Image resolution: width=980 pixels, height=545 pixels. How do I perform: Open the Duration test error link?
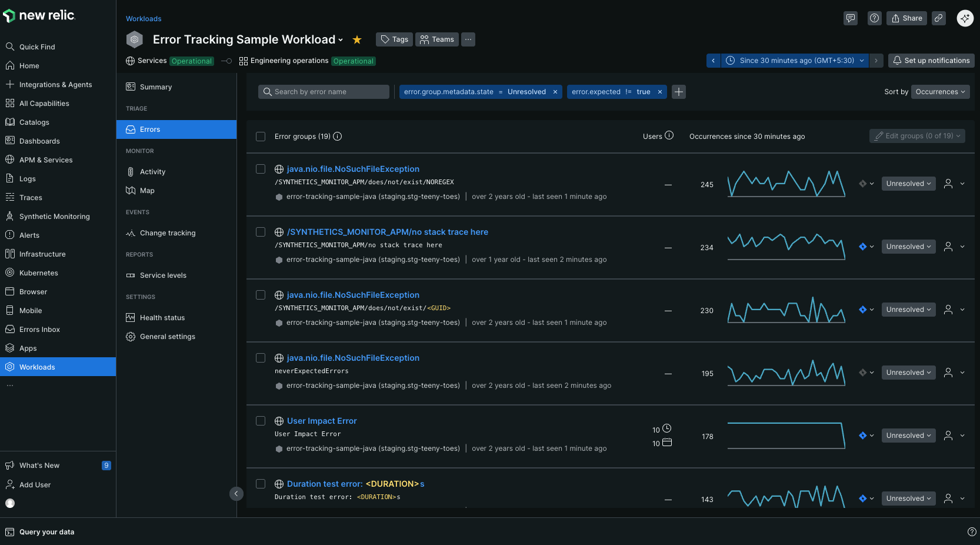[355, 484]
